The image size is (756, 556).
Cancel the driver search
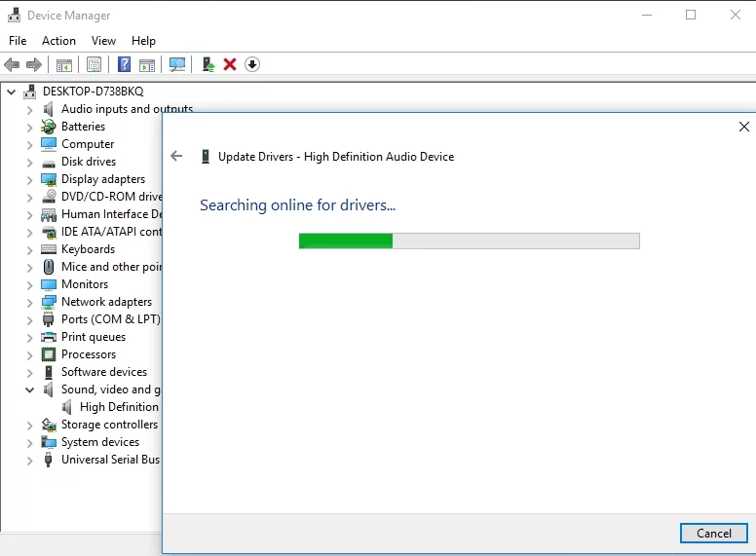coord(713,533)
